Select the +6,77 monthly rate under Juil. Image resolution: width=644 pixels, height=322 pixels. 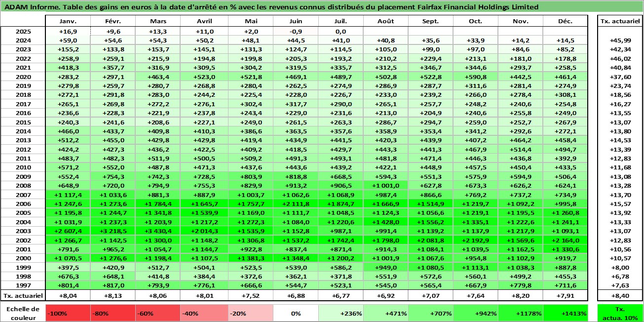click(340, 295)
